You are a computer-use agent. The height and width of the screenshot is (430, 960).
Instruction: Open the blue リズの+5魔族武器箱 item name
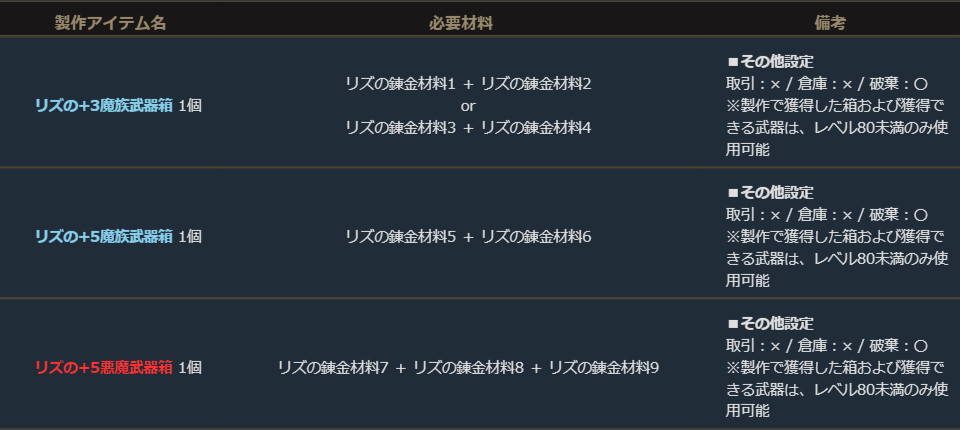pos(104,237)
